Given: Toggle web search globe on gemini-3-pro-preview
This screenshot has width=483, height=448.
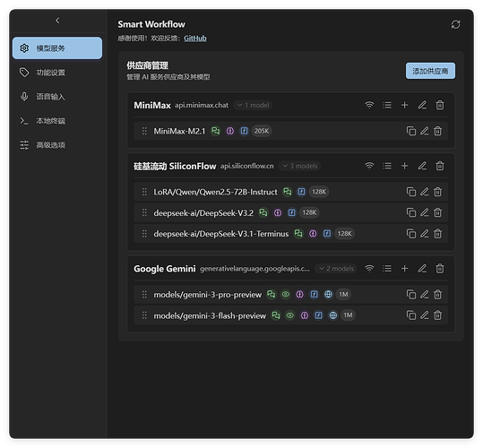Looking at the screenshot, I should point(328,295).
